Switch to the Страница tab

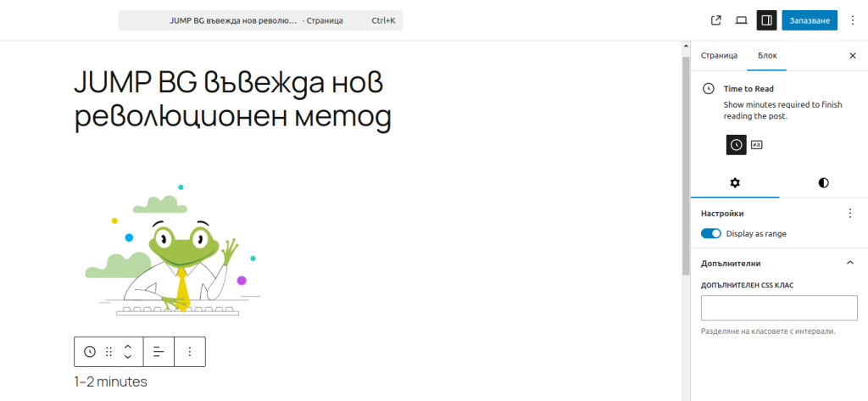click(x=719, y=55)
